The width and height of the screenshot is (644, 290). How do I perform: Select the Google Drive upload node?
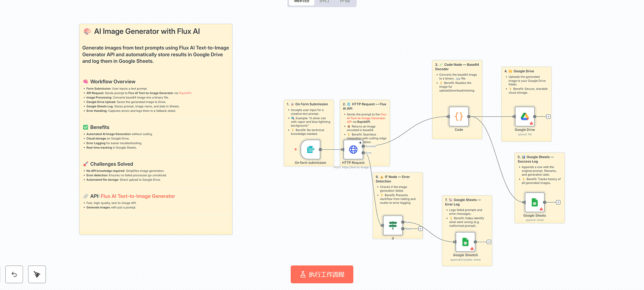tap(525, 117)
